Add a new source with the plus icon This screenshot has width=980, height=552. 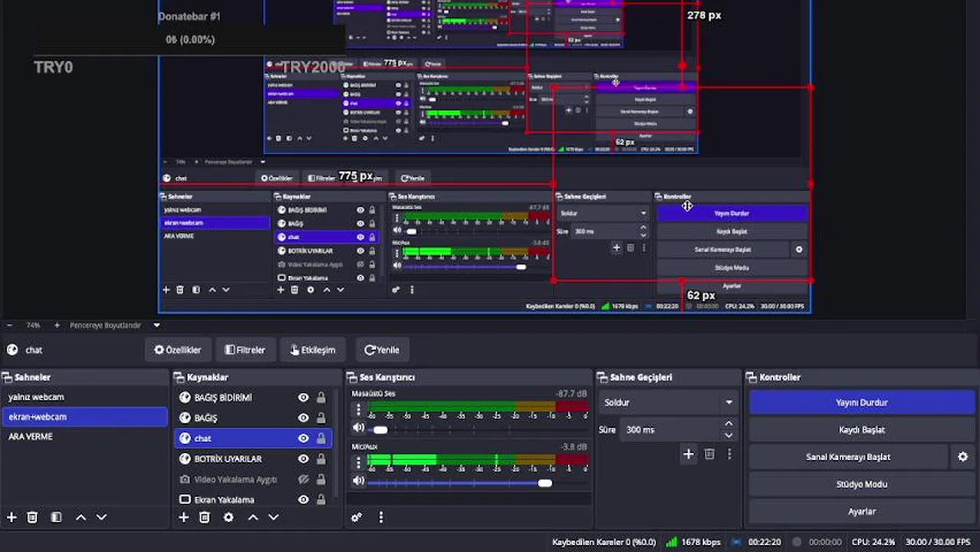(184, 517)
